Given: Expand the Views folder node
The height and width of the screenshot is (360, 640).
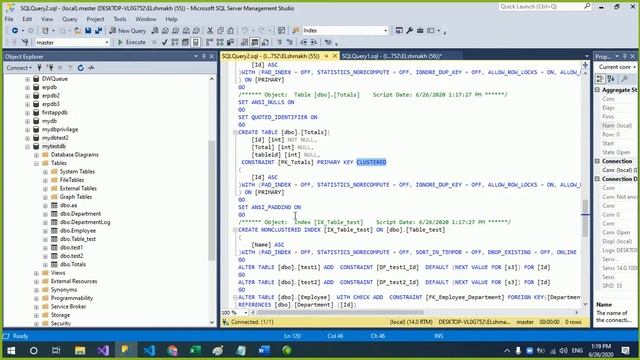Looking at the screenshot, I should pyautogui.click(x=36, y=273).
